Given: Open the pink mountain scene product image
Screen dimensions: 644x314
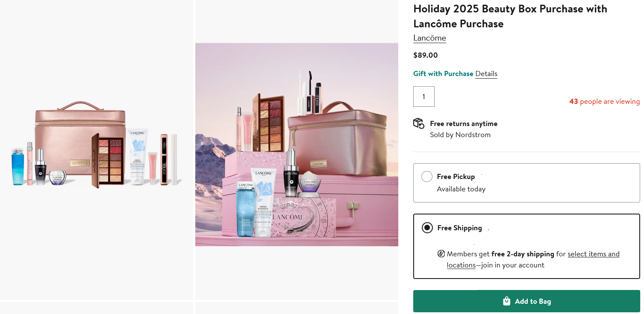Looking at the screenshot, I should pyautogui.click(x=297, y=144).
